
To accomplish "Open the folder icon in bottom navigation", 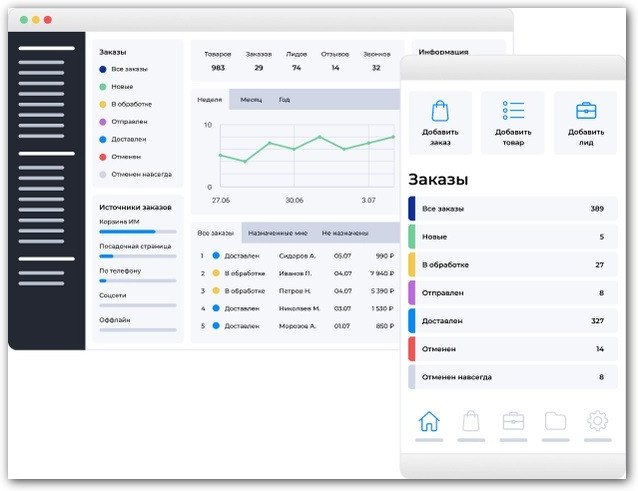I will [x=555, y=421].
